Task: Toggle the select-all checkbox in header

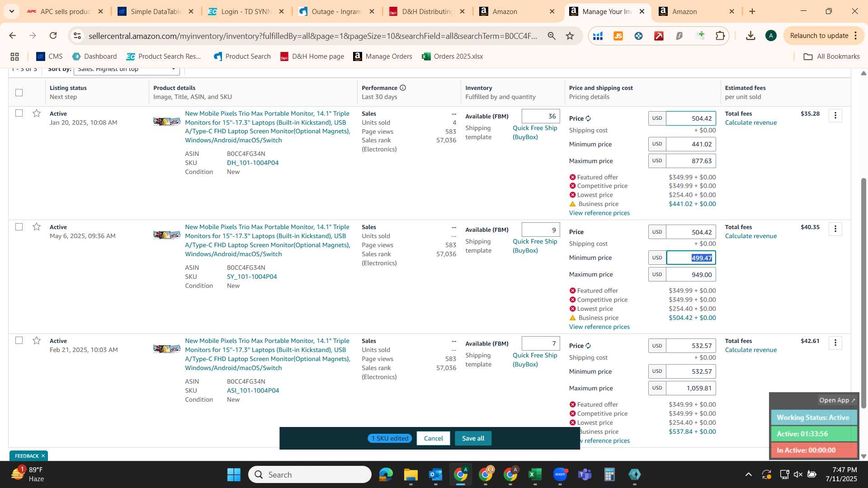Action: pyautogui.click(x=19, y=93)
